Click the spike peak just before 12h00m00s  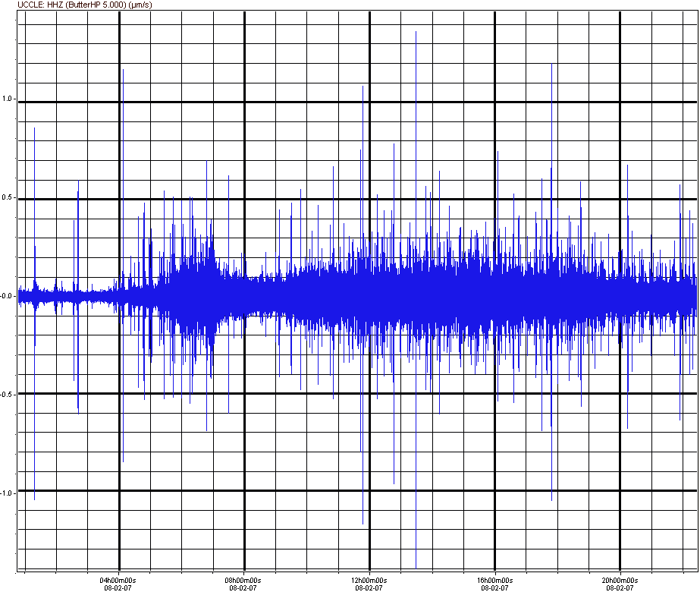pyautogui.click(x=363, y=87)
